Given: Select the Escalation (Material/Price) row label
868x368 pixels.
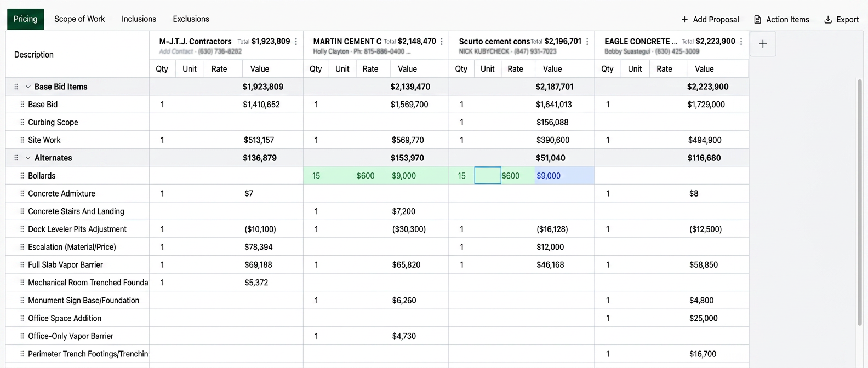Looking at the screenshot, I should tap(72, 247).
